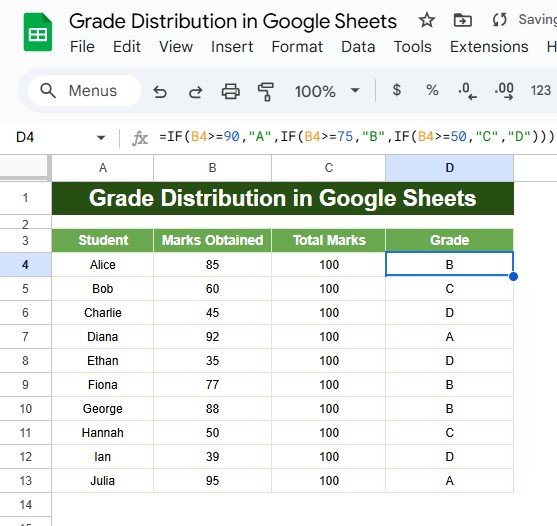The image size is (557, 526).
Task: Select Charlie's grade cell D
Action: pos(449,313)
